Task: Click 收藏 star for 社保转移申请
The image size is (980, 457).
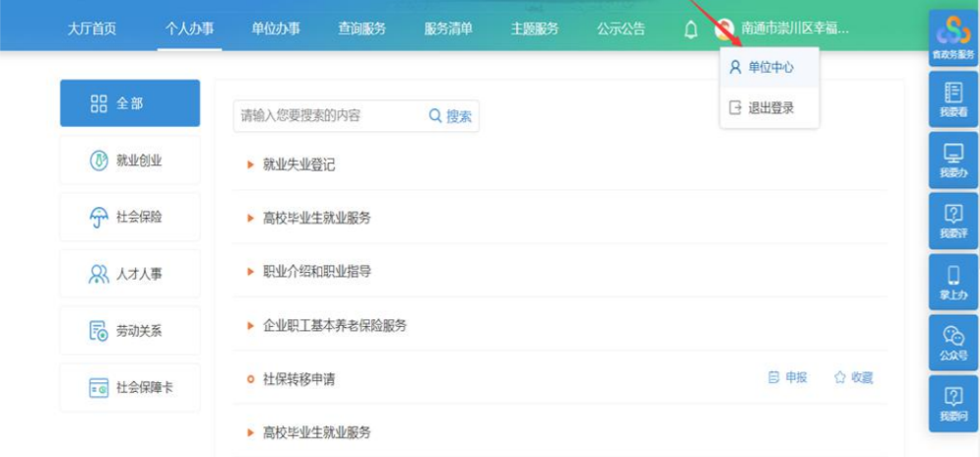Action: (x=854, y=377)
